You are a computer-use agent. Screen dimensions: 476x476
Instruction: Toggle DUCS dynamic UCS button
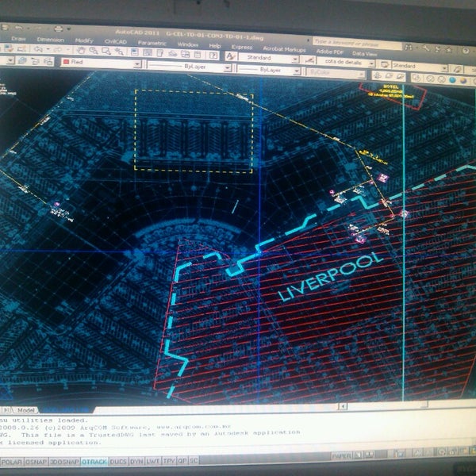click(x=118, y=462)
